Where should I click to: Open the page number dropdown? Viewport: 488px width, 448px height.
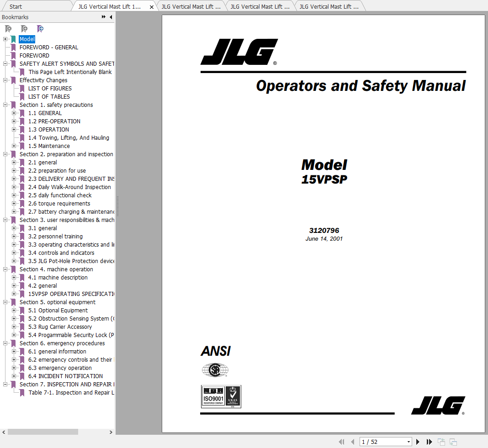click(408, 442)
